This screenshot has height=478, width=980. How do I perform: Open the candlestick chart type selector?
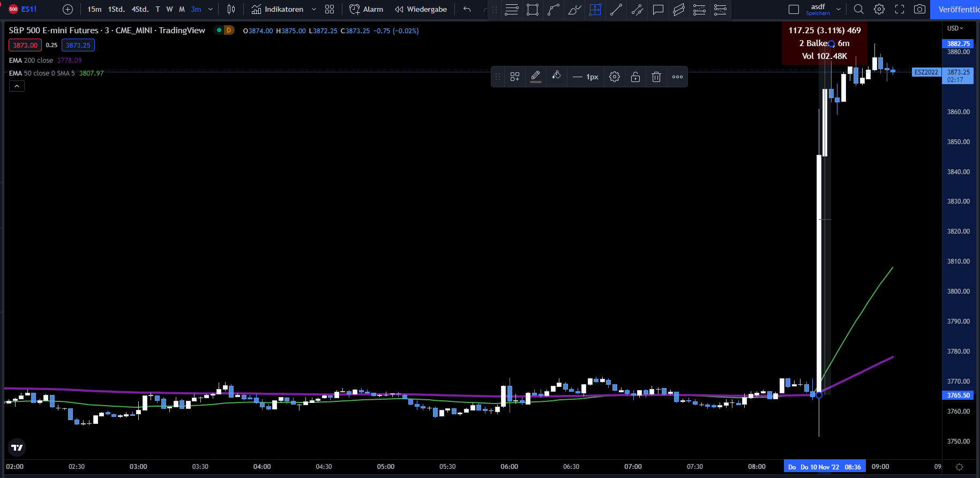pyautogui.click(x=231, y=9)
